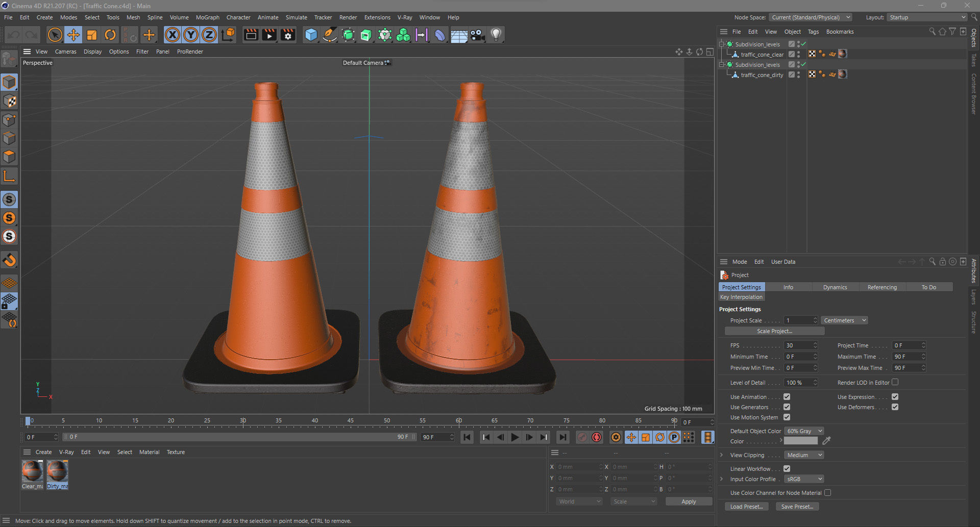Click the Save Preset button
The width and height of the screenshot is (980, 527).
tap(797, 507)
